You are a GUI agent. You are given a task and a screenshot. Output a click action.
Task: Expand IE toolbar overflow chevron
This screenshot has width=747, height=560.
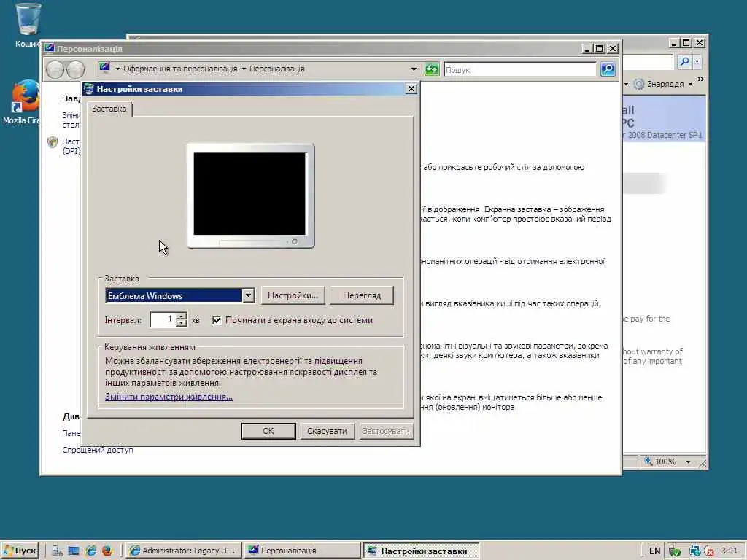click(x=701, y=79)
